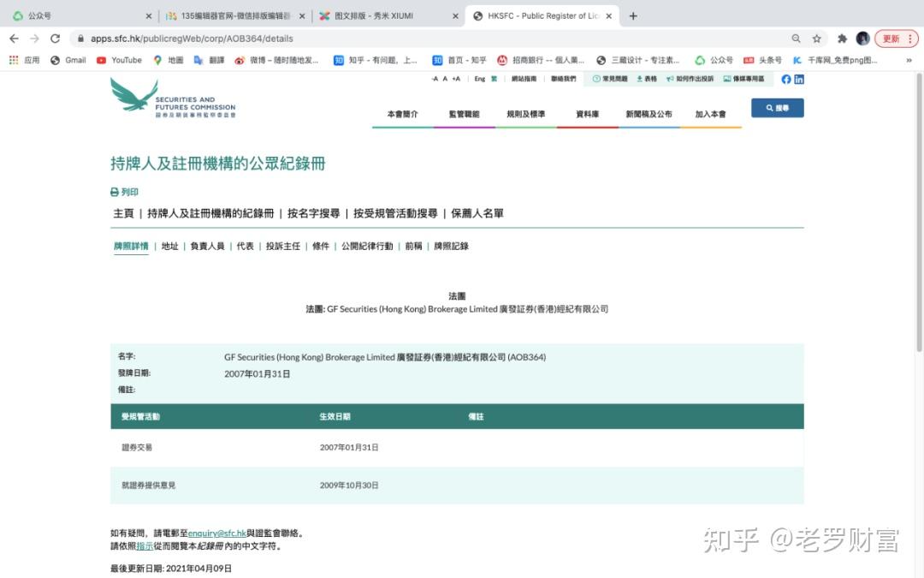The image size is (924, 578).
Task: Open the 本會簡介 navigation menu
Action: pos(402,114)
